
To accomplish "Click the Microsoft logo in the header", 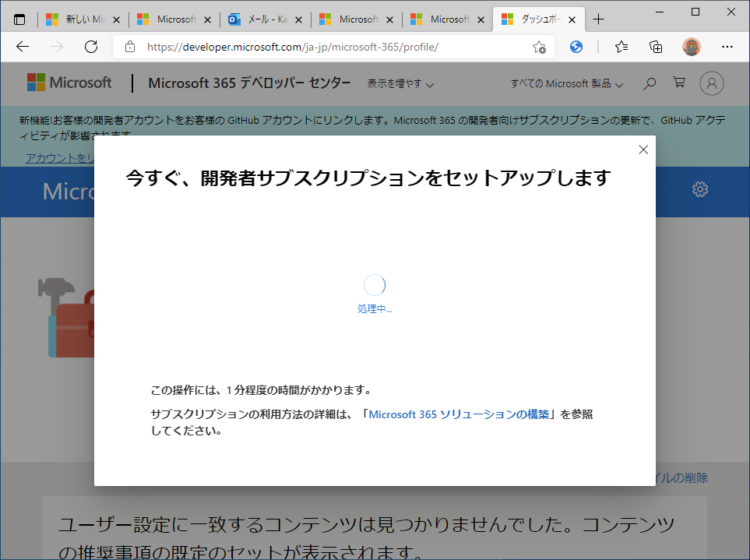I will tap(69, 83).
